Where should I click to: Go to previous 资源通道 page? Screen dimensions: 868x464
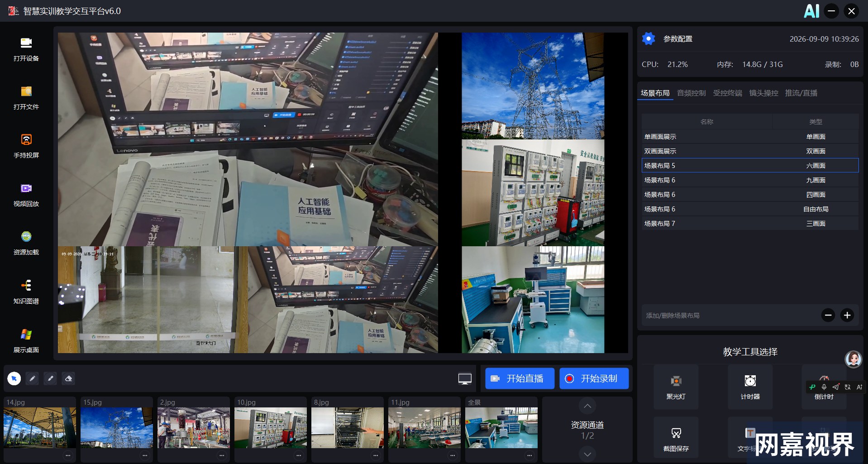click(587, 406)
